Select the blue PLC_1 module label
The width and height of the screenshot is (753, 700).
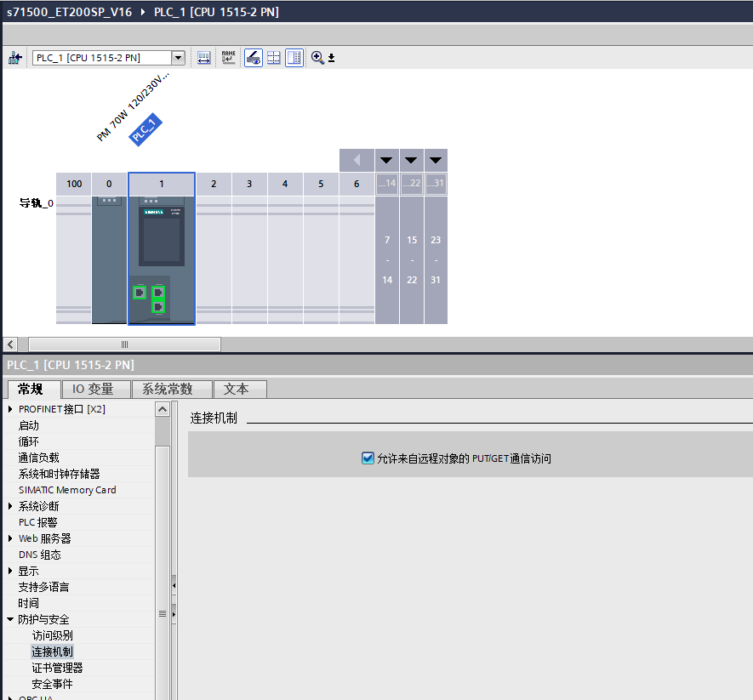pos(145,129)
